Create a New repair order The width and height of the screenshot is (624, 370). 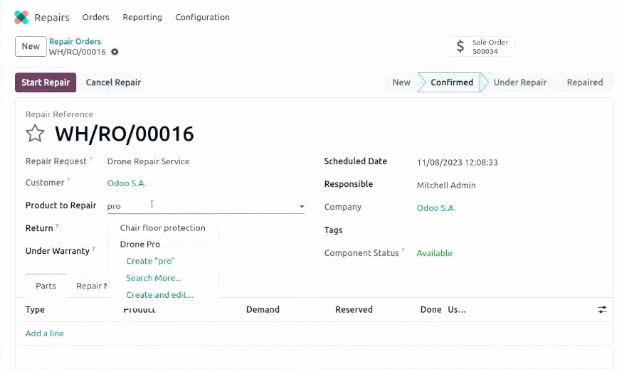pyautogui.click(x=31, y=46)
